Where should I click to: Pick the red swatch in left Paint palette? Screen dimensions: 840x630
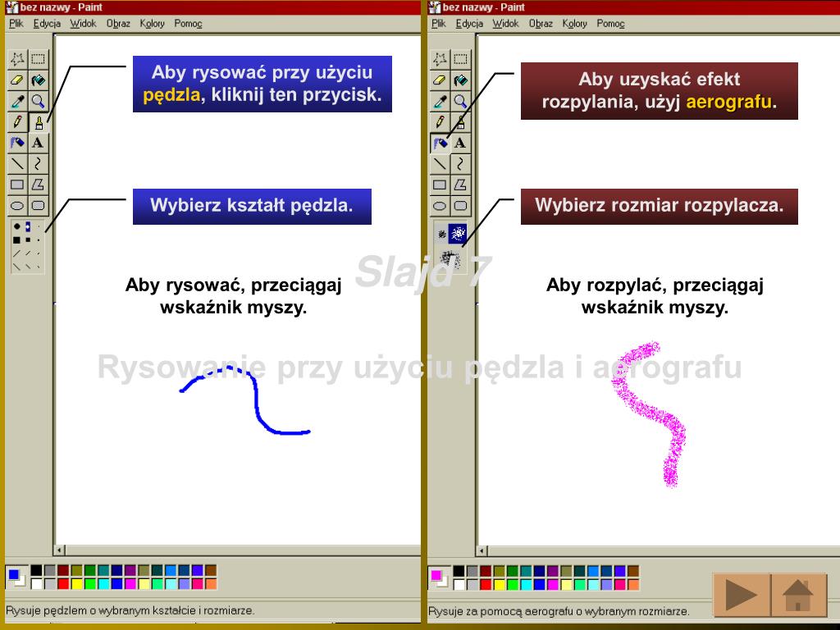tap(63, 583)
